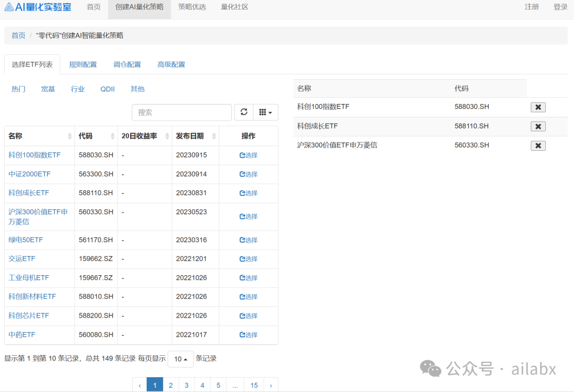Screen dimensions: 574x392
Task: Open the 宽基 ETF category
Action: pyautogui.click(x=48, y=89)
